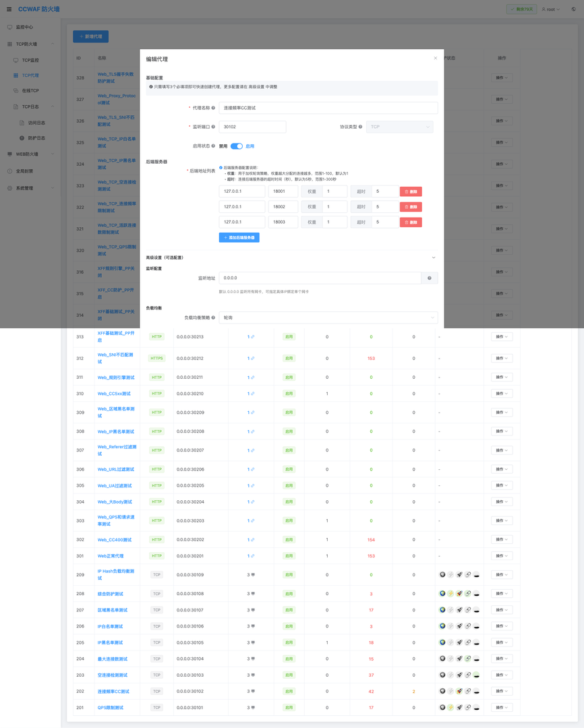Screen dimensions: 584x728
Task: Click the hole icon in 空连接检测测试 row
Action: tap(476, 675)
